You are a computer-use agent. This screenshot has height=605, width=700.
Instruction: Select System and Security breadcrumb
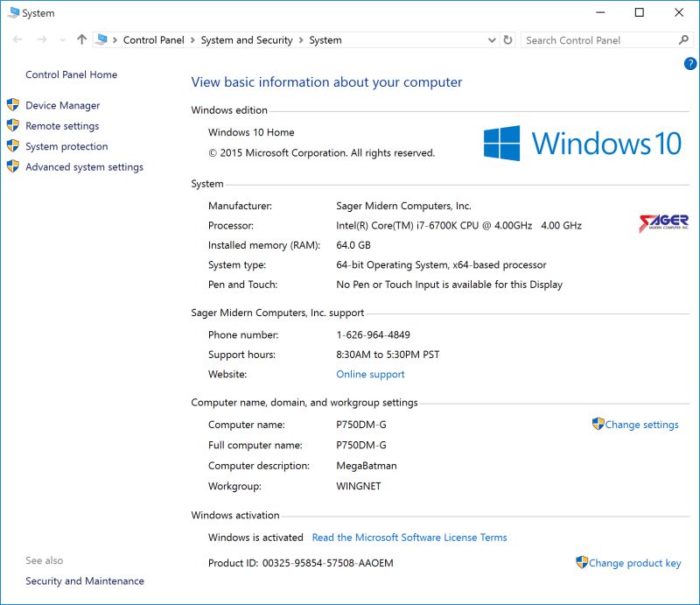click(x=247, y=40)
